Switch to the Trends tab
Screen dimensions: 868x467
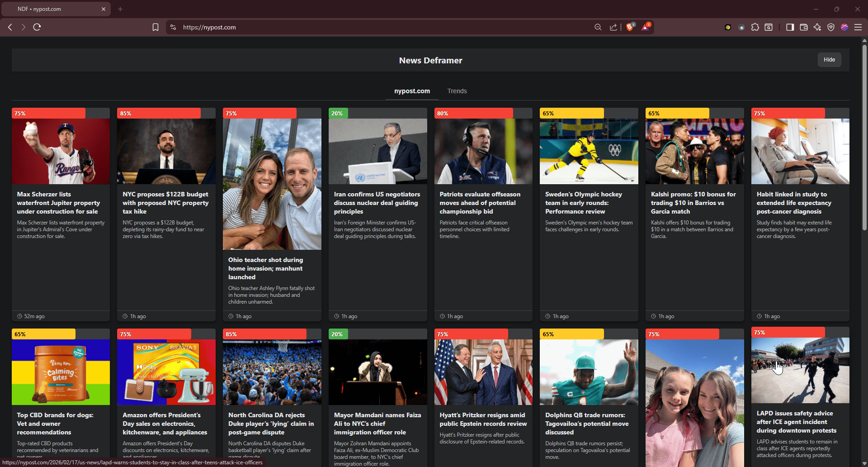(457, 91)
